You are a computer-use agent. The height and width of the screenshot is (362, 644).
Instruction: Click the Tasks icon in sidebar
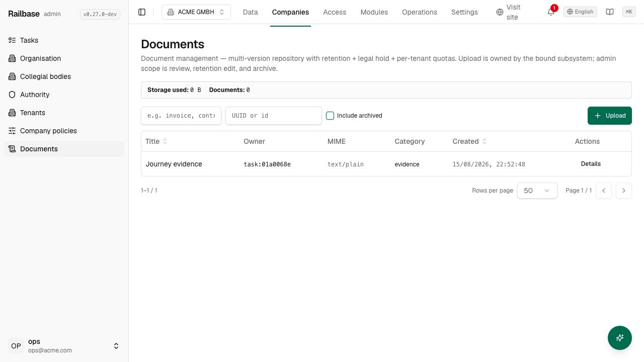pos(12,40)
